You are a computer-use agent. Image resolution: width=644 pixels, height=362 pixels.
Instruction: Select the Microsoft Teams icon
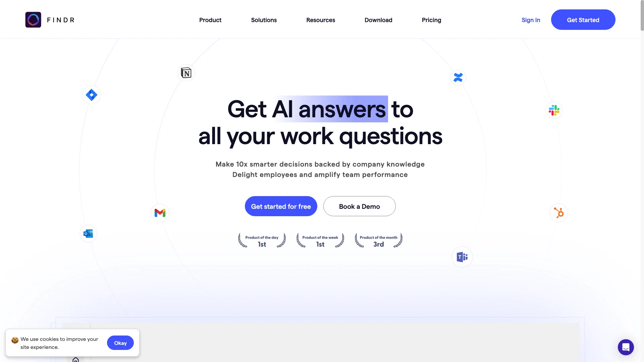pos(462,257)
